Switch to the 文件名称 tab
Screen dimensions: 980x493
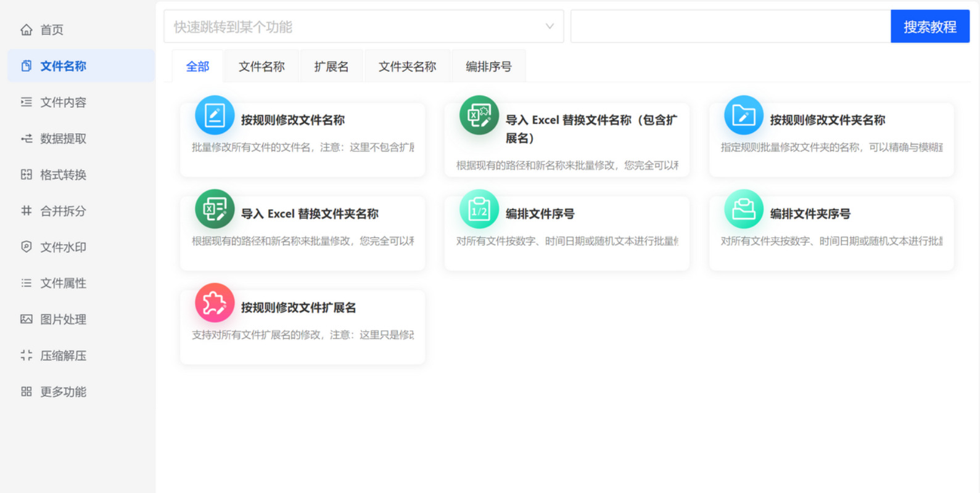(261, 67)
